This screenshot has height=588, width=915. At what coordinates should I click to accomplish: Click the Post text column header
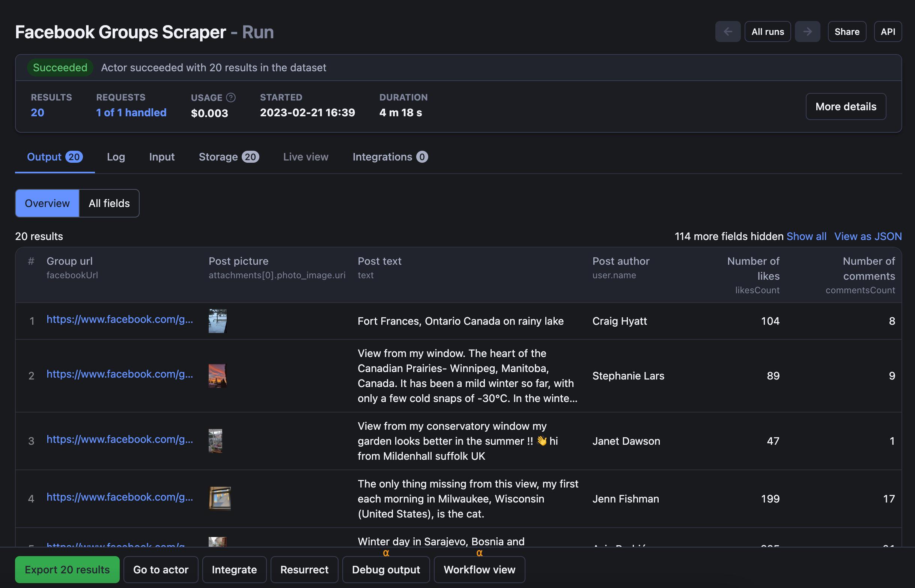pyautogui.click(x=379, y=261)
